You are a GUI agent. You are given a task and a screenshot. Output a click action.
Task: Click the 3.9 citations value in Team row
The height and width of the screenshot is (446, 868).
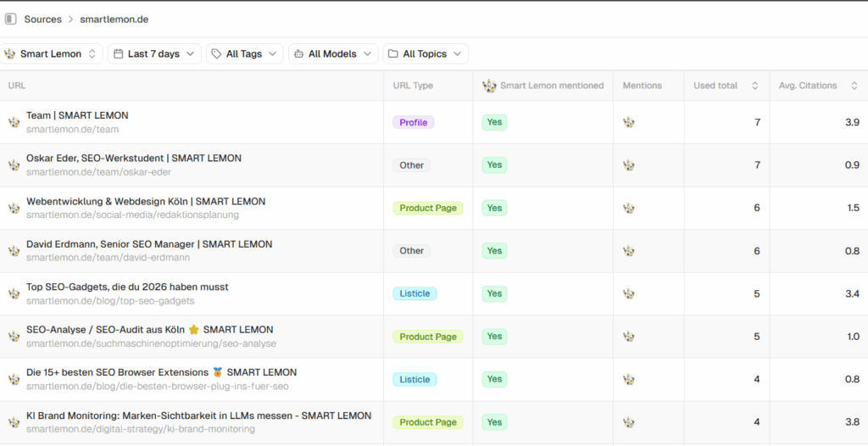[852, 122]
